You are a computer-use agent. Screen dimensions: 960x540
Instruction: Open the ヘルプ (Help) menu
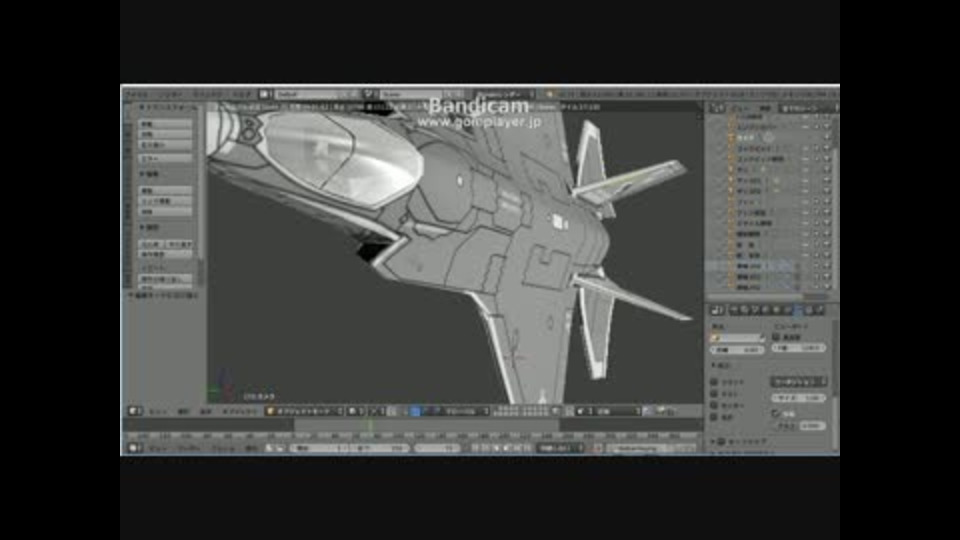pos(242,94)
